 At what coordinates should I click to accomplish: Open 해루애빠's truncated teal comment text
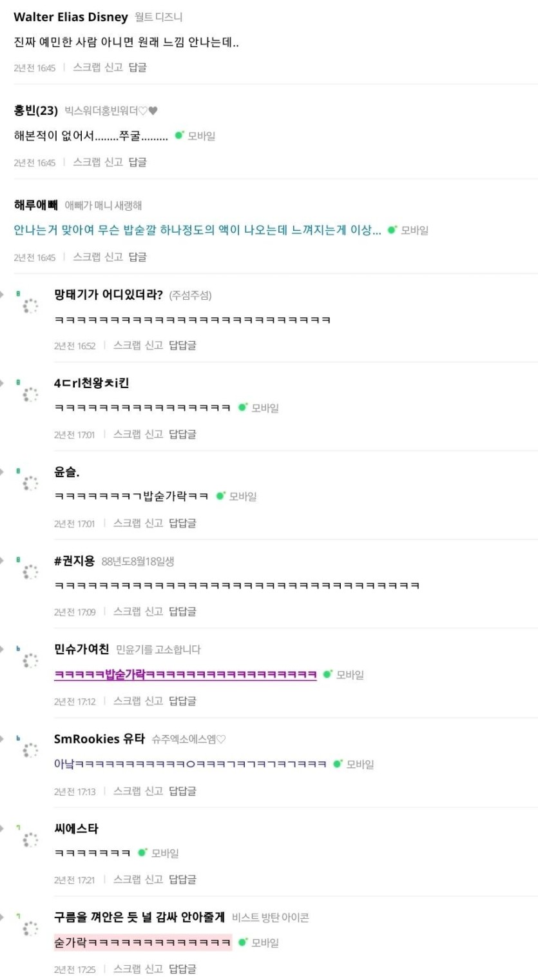click(x=197, y=230)
